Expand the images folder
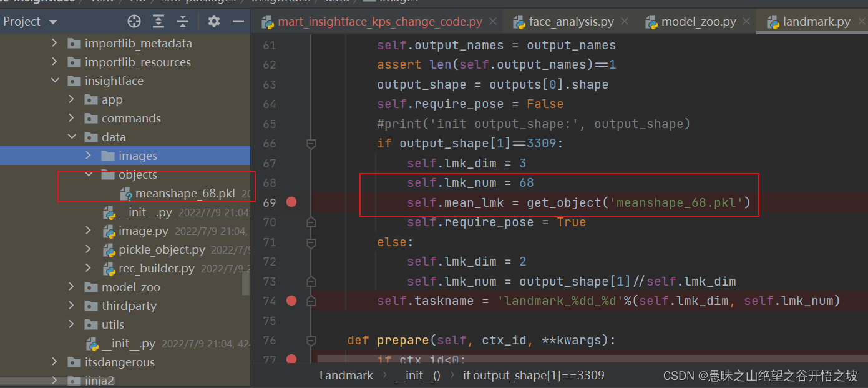868x388 pixels. coord(89,156)
